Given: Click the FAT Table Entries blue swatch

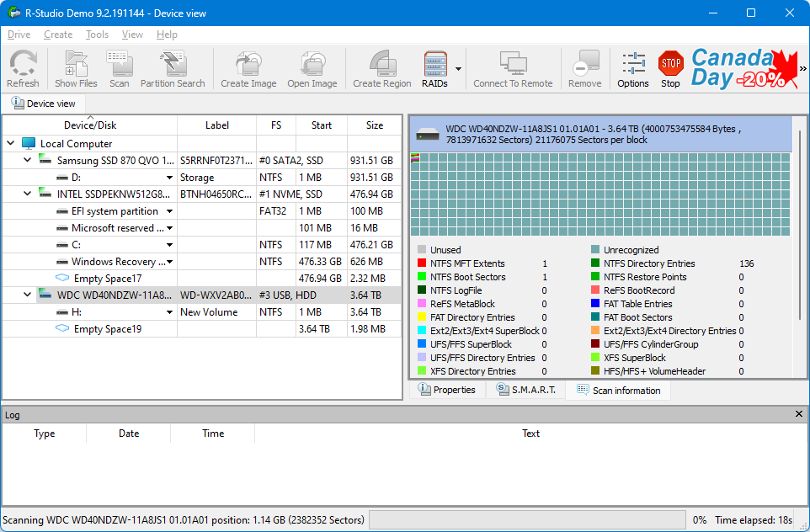Looking at the screenshot, I should 595,303.
